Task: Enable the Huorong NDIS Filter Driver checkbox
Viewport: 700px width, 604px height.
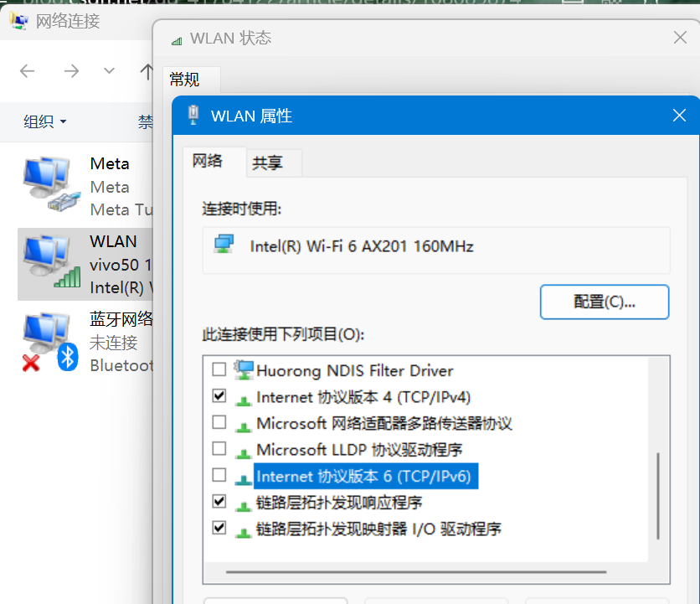Action: [x=219, y=369]
